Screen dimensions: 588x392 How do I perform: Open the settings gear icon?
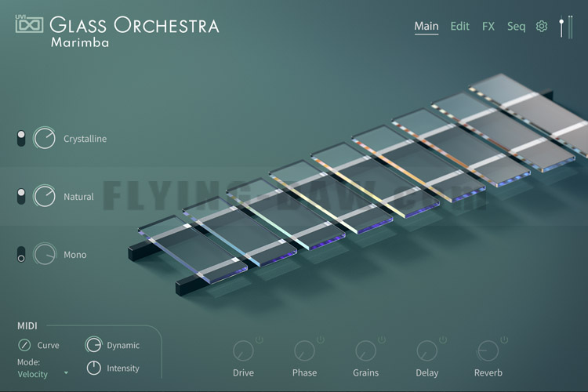(x=541, y=26)
